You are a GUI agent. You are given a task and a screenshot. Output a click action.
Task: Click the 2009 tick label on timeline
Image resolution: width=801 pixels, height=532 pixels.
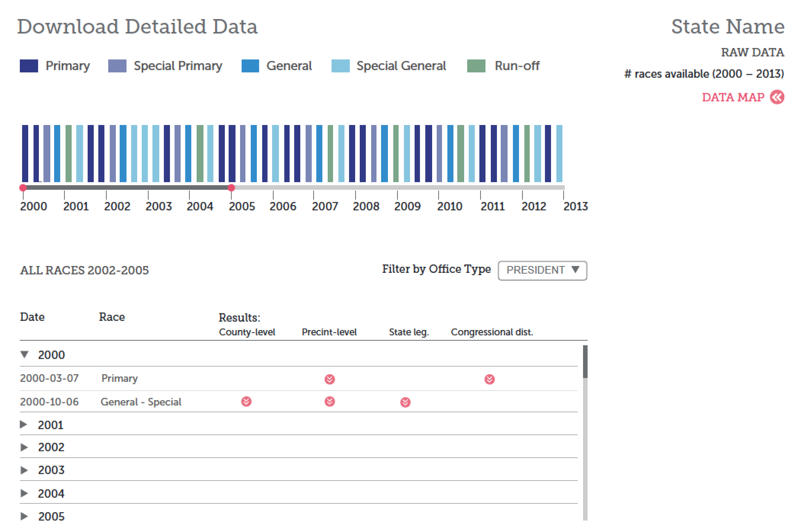(407, 206)
